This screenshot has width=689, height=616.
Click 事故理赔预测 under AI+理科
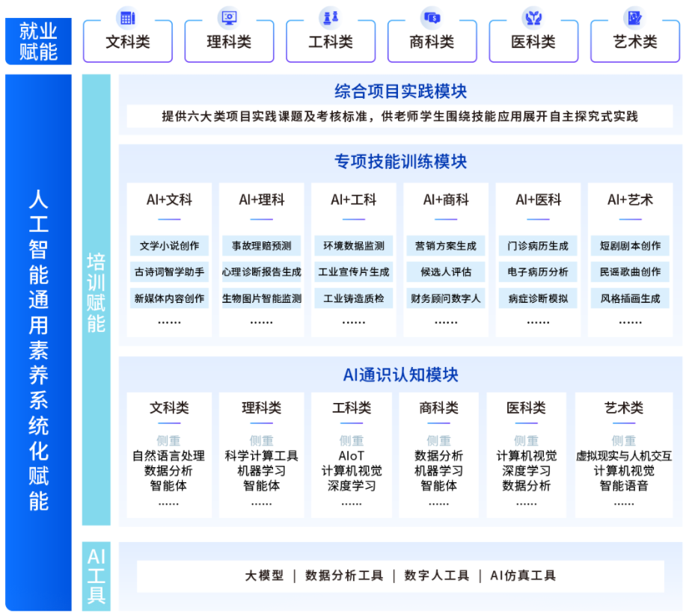coord(261,246)
